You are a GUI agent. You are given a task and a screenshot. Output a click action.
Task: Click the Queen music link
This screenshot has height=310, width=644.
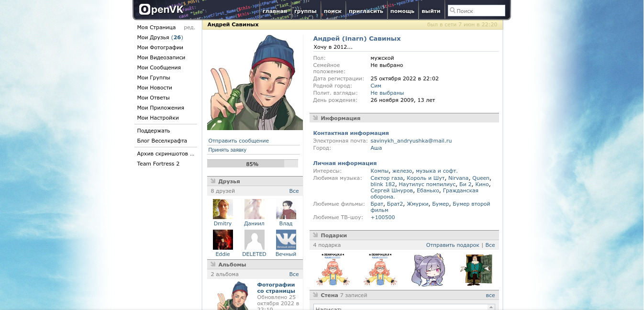pos(481,178)
